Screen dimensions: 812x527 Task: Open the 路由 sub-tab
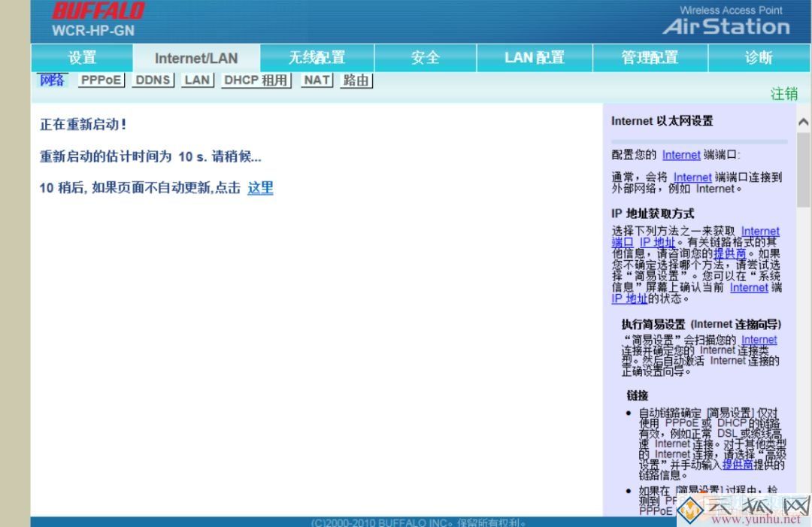coord(356,80)
